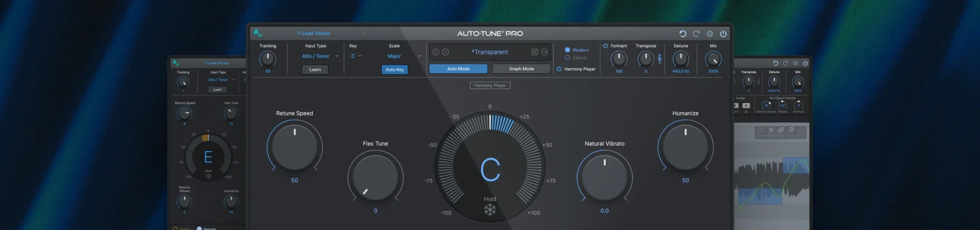Click the snowflake Hold freeze icon in main window
The width and height of the screenshot is (980, 230).
(490, 210)
